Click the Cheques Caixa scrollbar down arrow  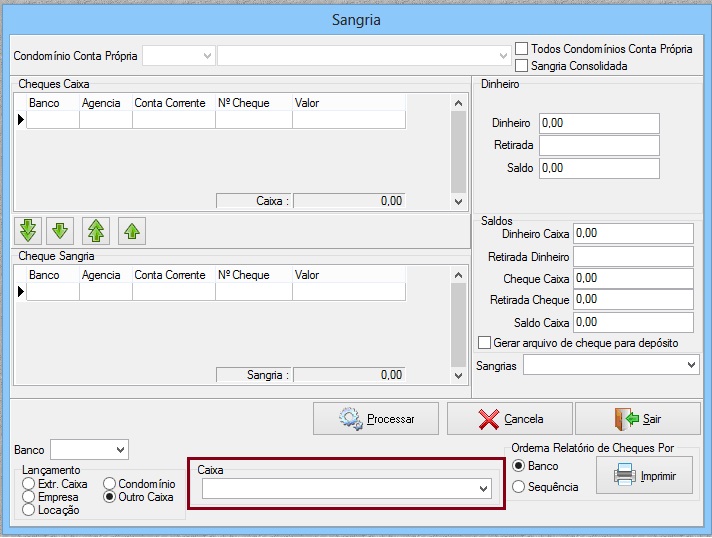tap(459, 202)
